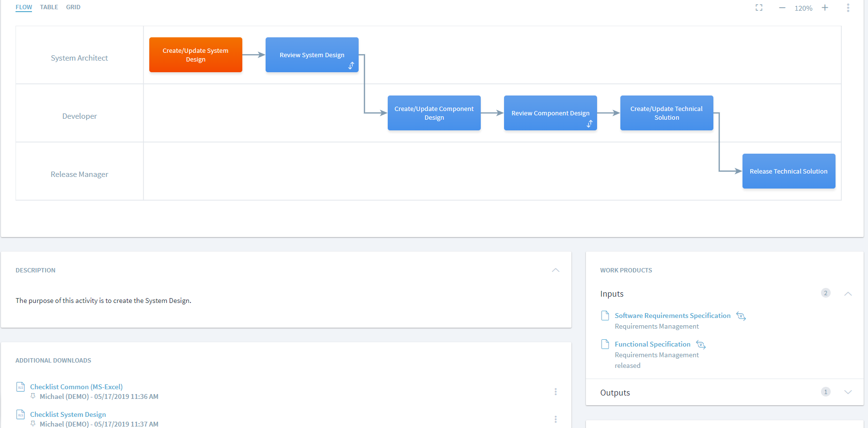Download Checklist Common (MS-Excel) file
Viewport: 868px width, 428px height.
(x=76, y=387)
